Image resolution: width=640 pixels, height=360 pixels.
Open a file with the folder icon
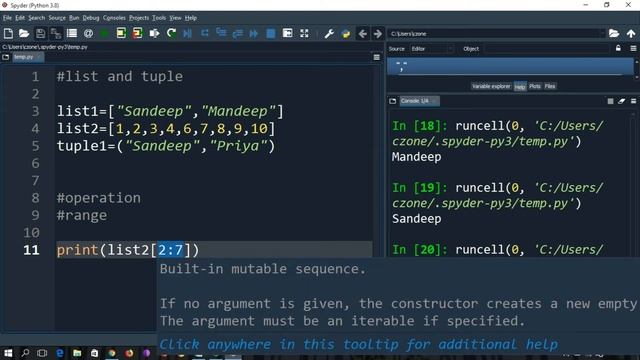(x=24, y=33)
